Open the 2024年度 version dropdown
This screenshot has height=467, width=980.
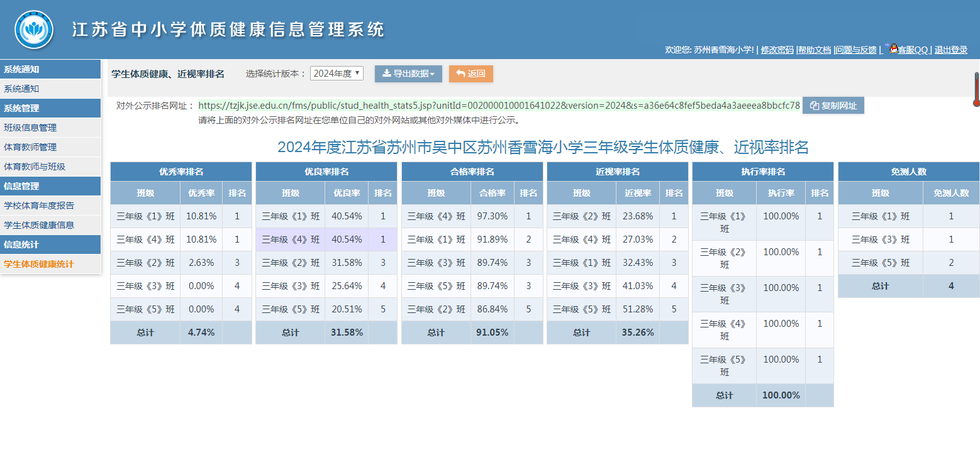(x=337, y=74)
